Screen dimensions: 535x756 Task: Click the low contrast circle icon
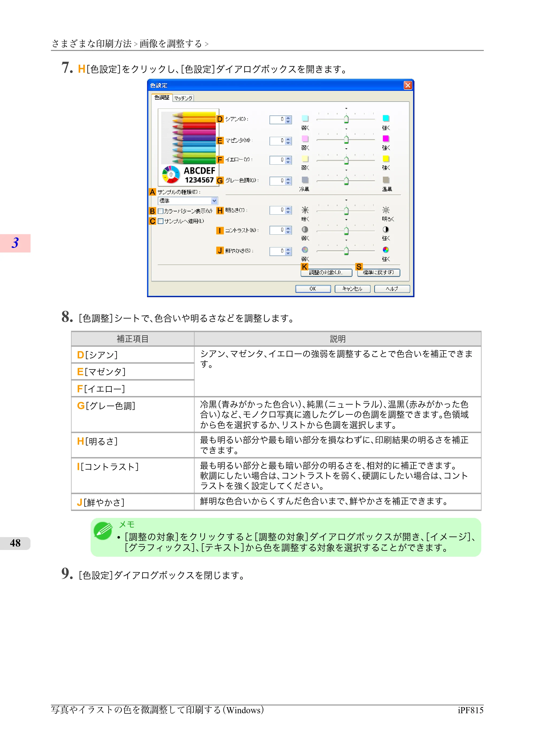click(x=305, y=229)
